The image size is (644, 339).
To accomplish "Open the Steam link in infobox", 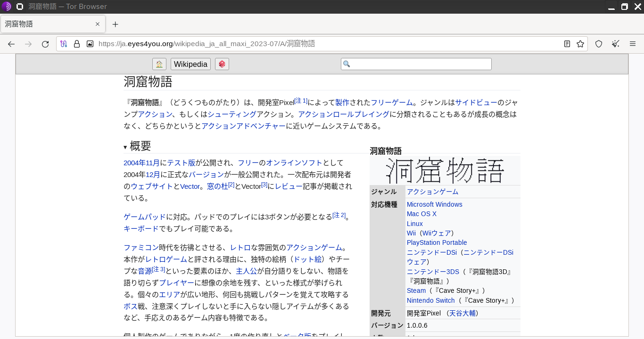I will click(416, 291).
